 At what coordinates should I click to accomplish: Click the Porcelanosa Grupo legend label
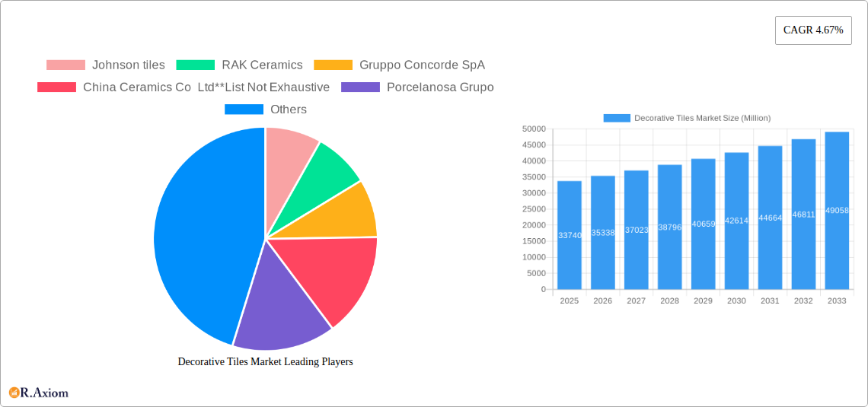[x=441, y=87]
